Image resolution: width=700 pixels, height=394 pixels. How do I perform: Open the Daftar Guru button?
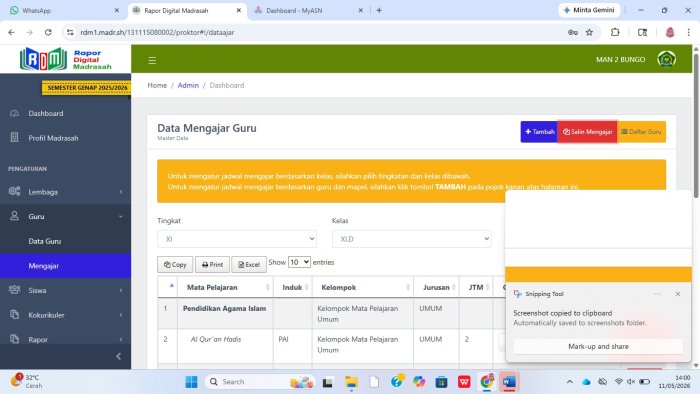642,132
